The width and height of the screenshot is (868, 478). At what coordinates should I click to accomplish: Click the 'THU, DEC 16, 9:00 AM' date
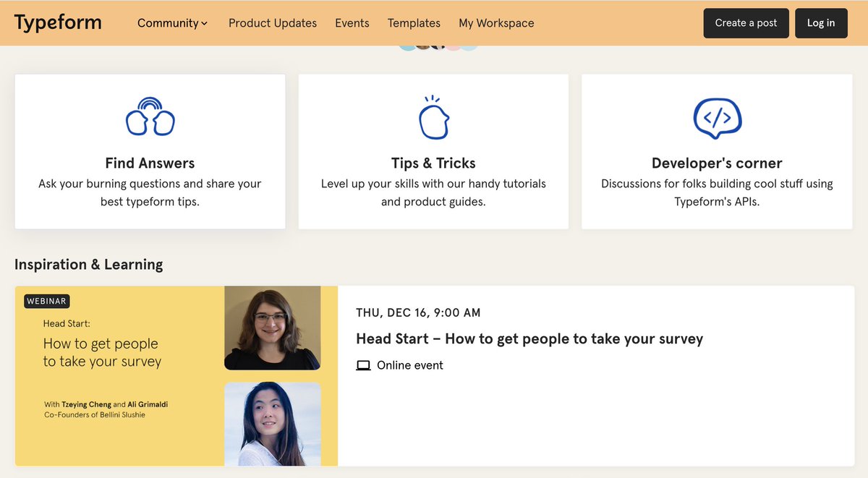418,313
